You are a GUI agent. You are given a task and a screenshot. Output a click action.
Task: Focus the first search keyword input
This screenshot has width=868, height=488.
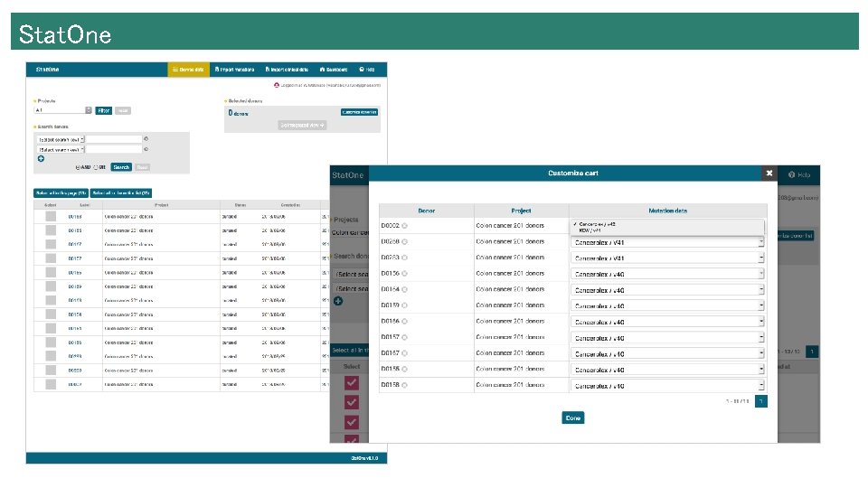(x=114, y=139)
